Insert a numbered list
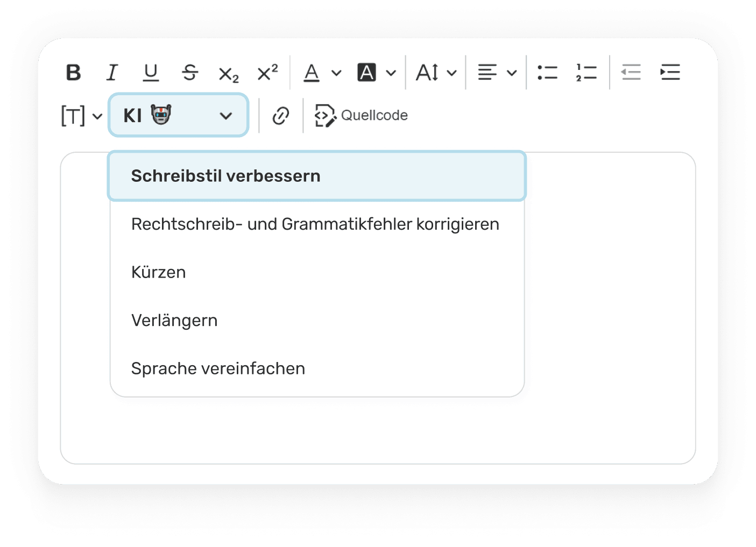 click(586, 72)
